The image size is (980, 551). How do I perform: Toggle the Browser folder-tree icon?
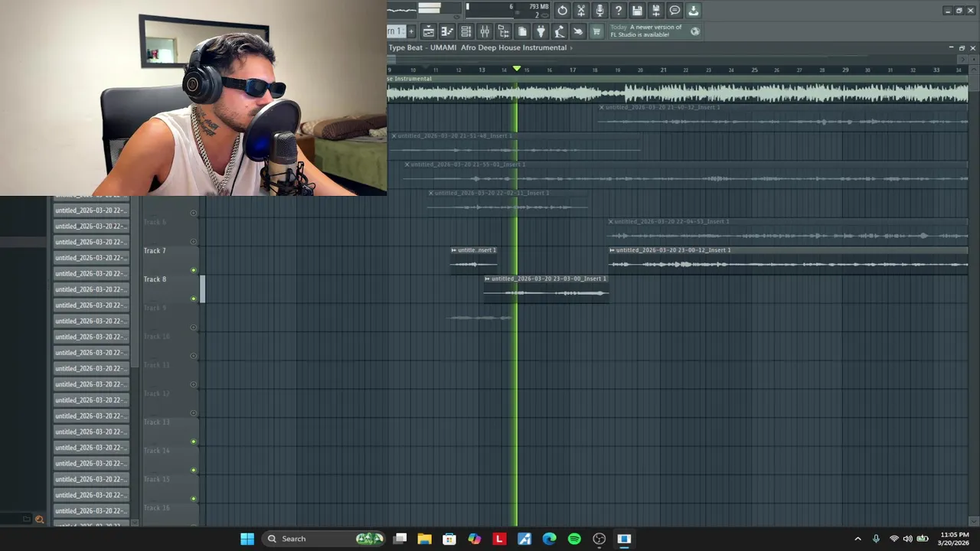pyautogui.click(x=503, y=31)
